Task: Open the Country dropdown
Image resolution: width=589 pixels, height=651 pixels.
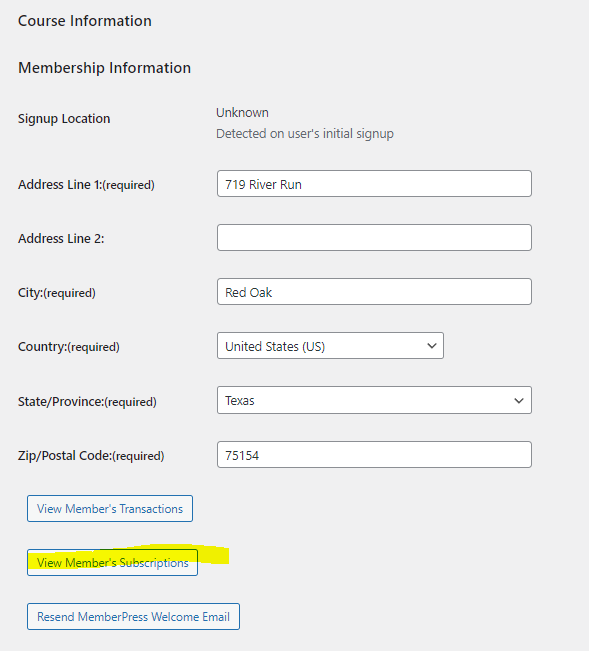Action: (x=330, y=345)
